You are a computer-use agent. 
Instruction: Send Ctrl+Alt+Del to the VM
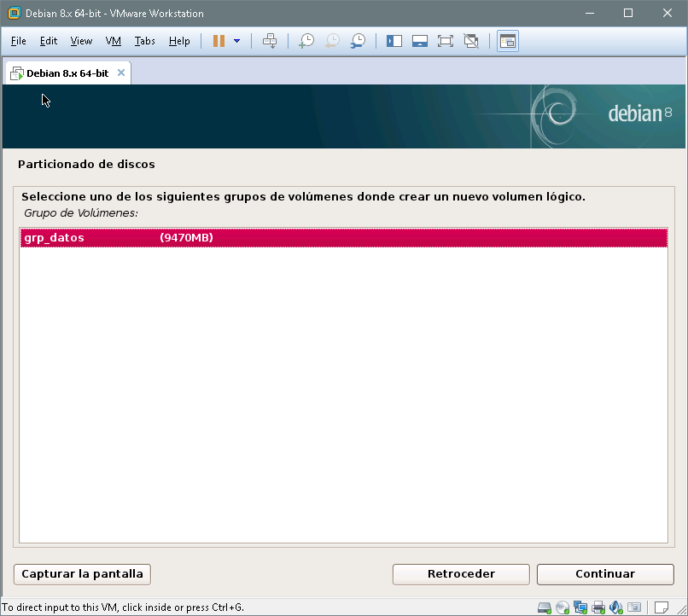click(x=270, y=41)
